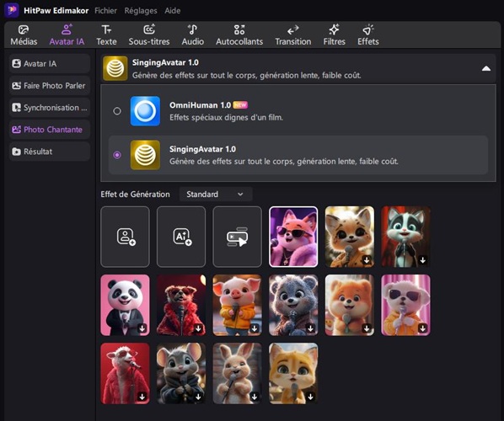
Task: Open the Transition tab
Action: 293,35
